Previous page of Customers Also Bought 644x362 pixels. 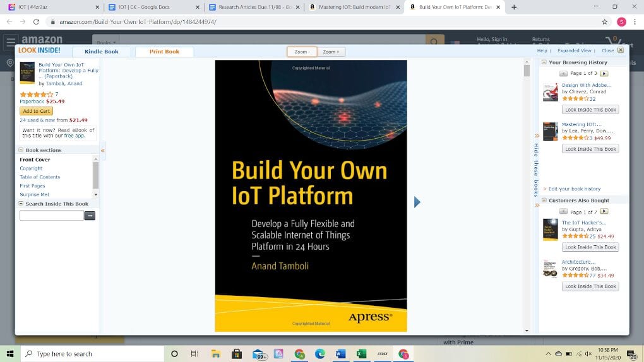(563, 212)
